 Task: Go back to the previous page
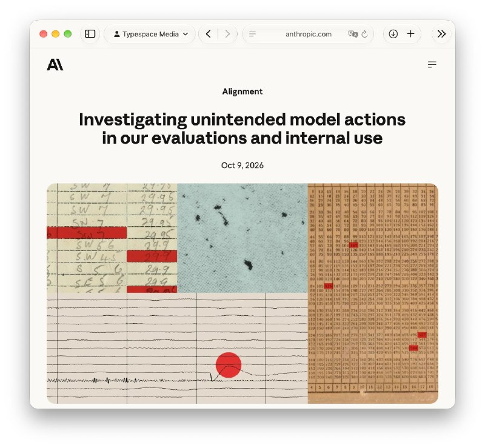pos(209,34)
